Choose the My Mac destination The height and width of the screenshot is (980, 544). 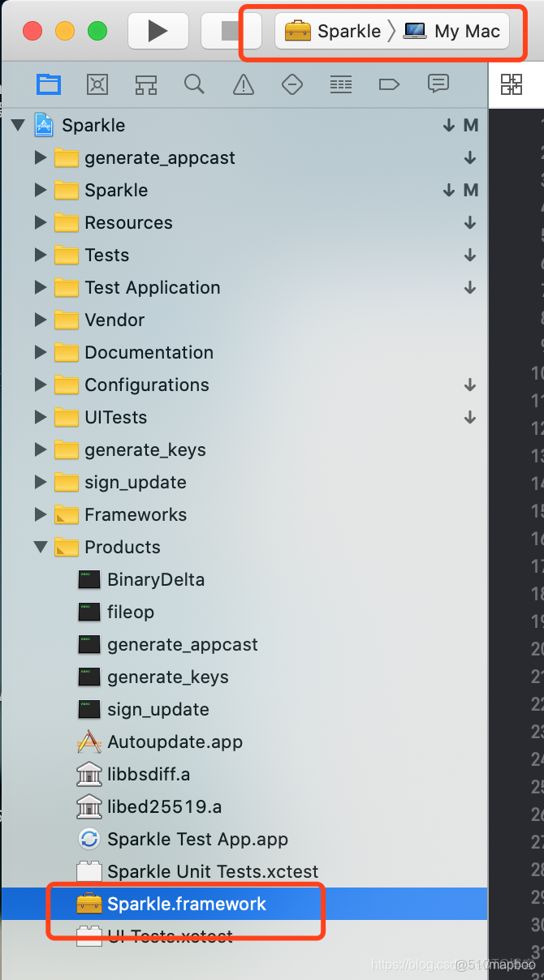tap(452, 32)
